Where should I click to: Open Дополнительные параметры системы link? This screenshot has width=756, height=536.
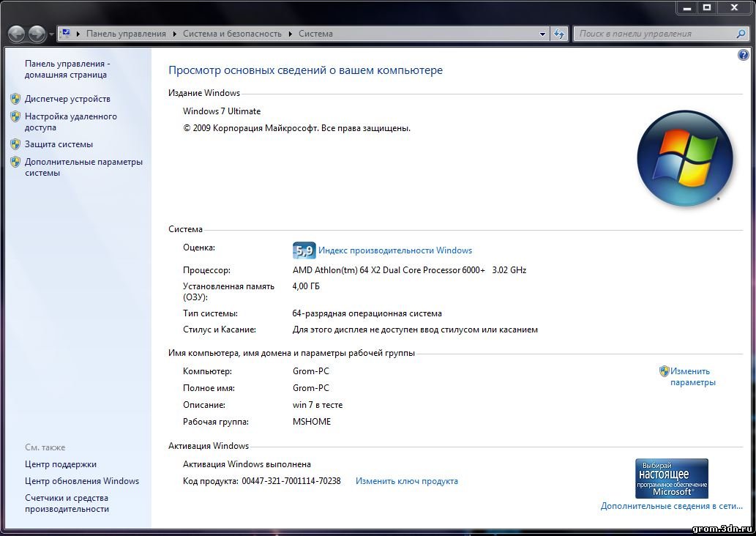(x=84, y=167)
